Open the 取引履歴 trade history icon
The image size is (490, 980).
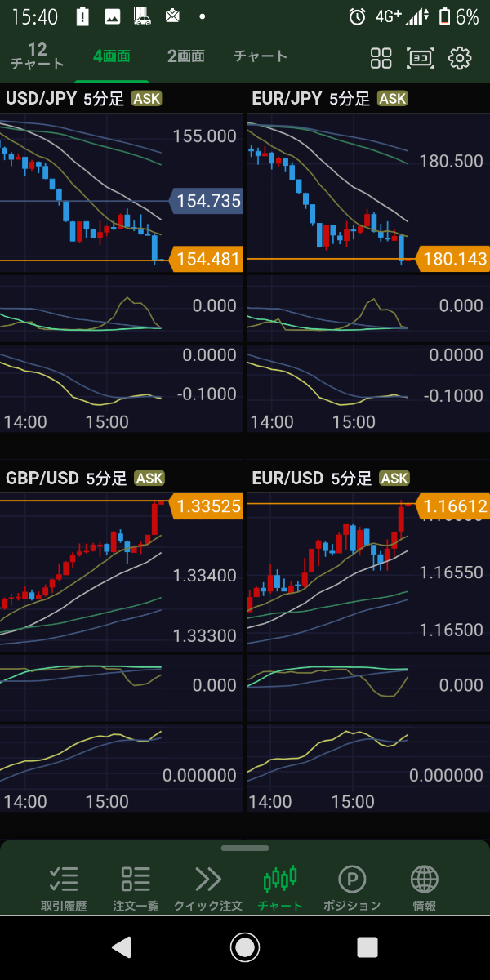pos(64,889)
